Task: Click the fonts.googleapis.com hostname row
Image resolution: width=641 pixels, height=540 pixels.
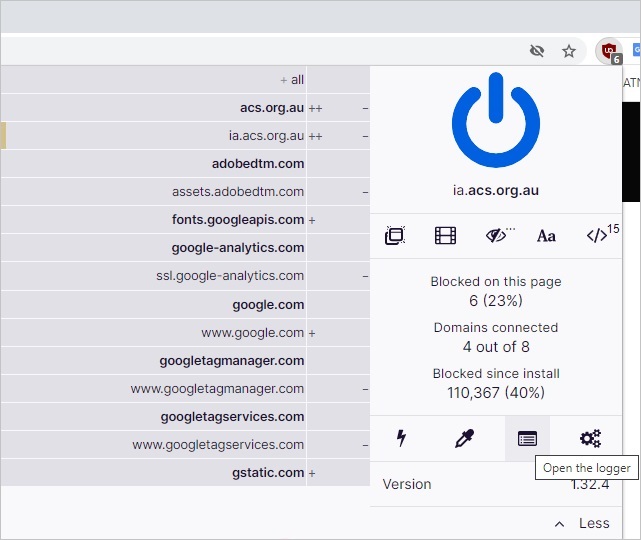Action: tap(238, 220)
